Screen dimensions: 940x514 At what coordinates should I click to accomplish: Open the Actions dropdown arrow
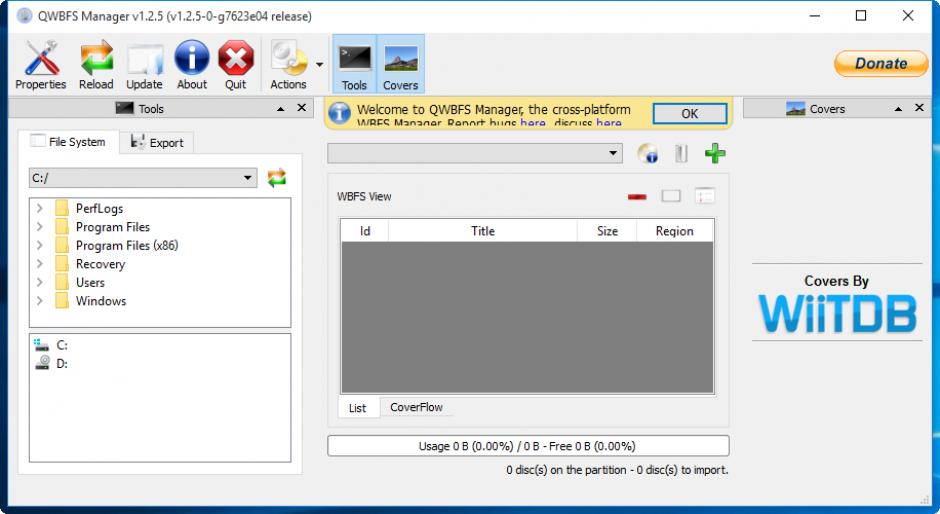[x=320, y=65]
